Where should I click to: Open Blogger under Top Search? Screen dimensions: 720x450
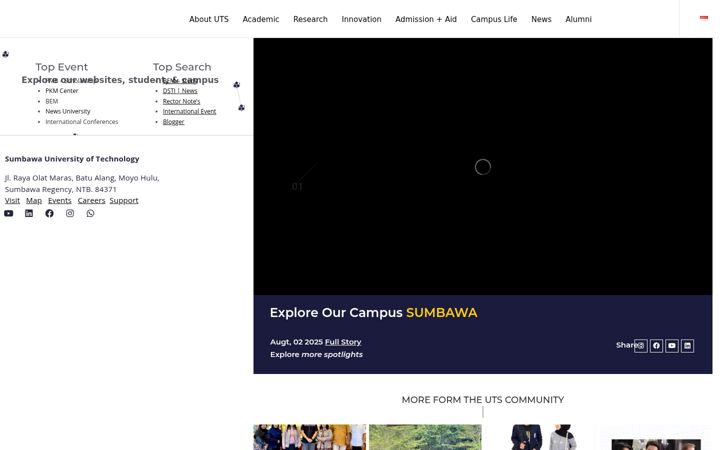pos(174,122)
